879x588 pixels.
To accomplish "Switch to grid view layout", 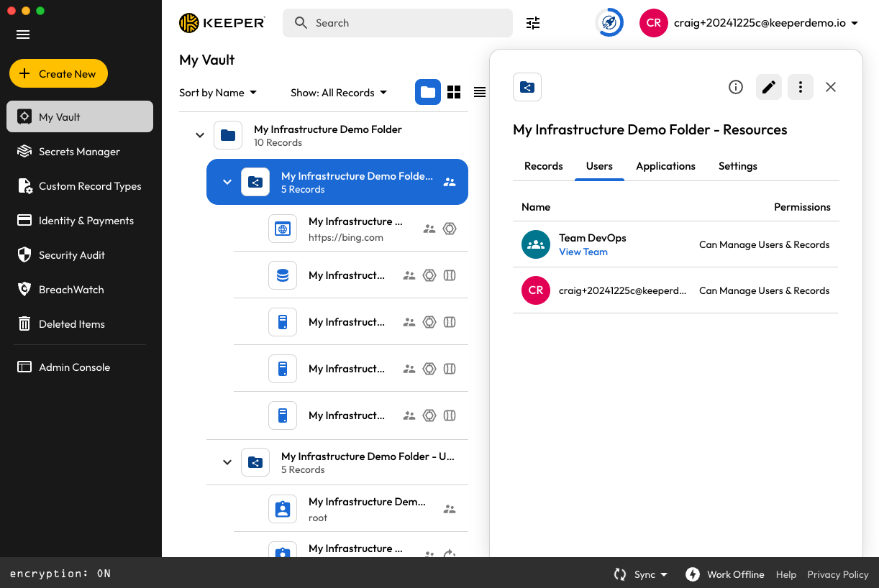I will click(454, 92).
